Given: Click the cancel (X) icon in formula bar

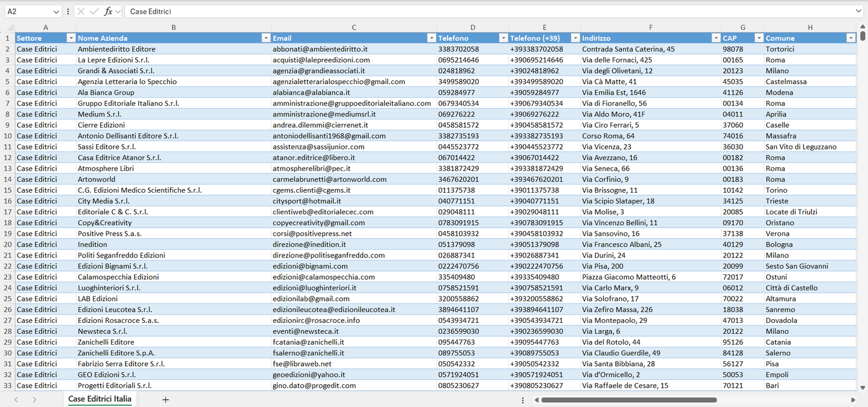Looking at the screenshot, I should pos(81,11).
